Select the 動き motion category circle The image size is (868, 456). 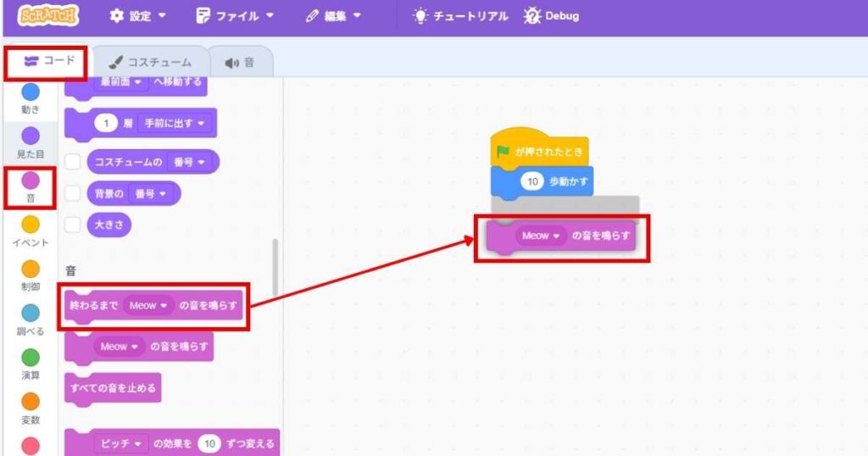pos(31,92)
